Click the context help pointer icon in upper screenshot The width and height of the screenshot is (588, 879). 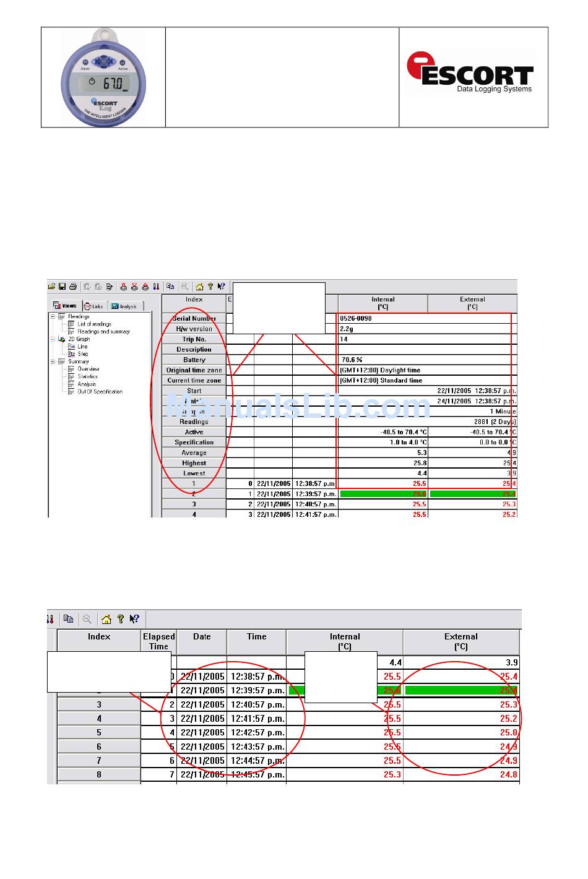pyautogui.click(x=221, y=287)
